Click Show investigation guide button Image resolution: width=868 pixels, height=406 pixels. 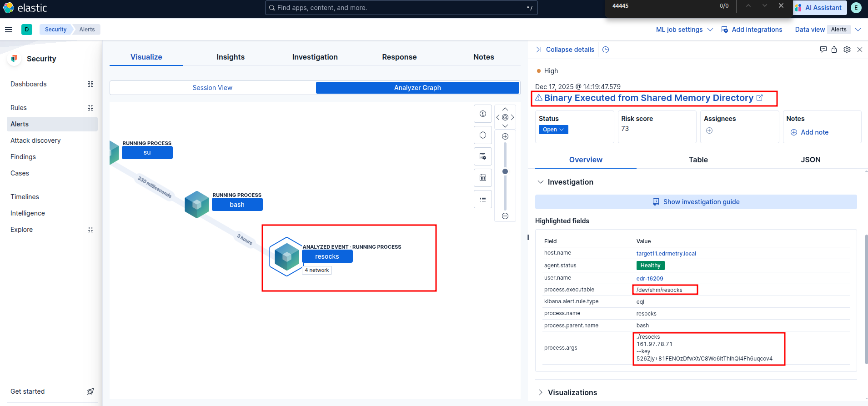pos(696,202)
